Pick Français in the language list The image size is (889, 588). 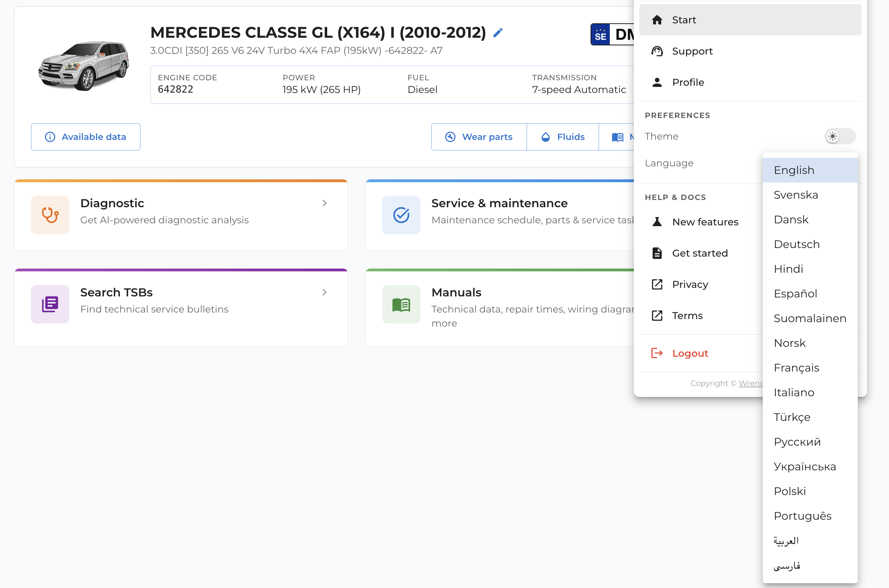click(x=810, y=368)
